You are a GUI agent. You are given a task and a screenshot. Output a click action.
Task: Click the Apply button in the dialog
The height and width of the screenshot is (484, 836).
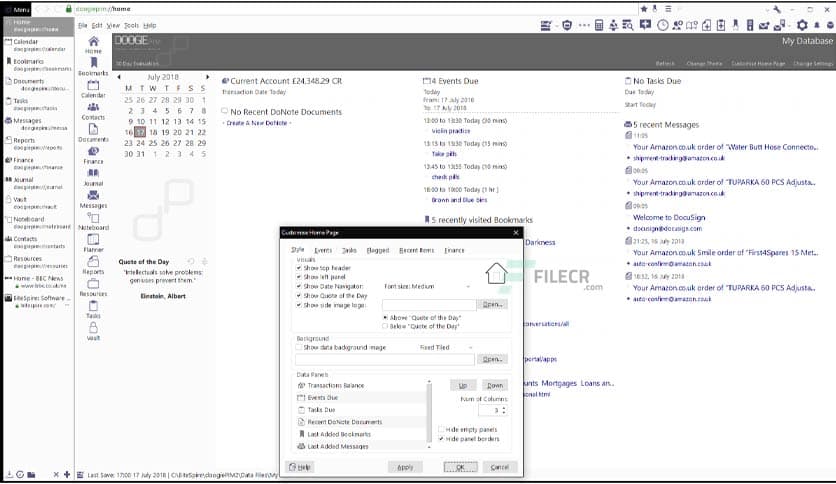pyautogui.click(x=405, y=467)
